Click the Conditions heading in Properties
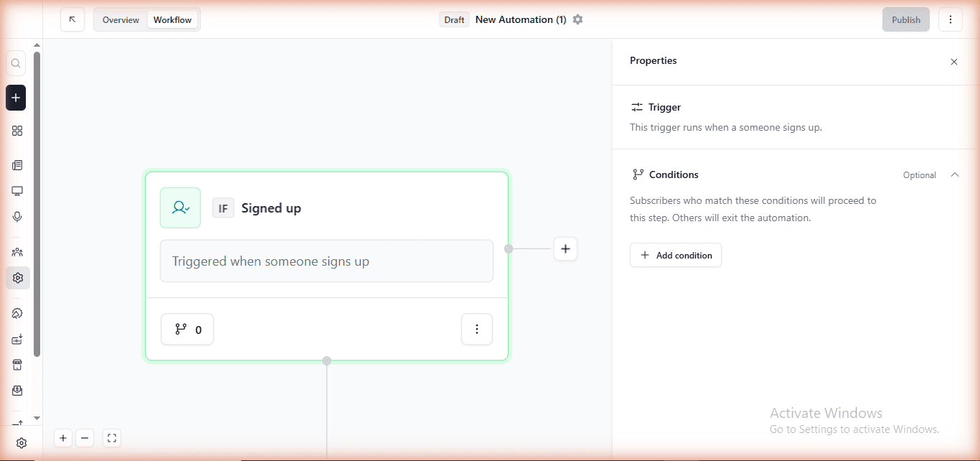980x461 pixels. pos(674,174)
